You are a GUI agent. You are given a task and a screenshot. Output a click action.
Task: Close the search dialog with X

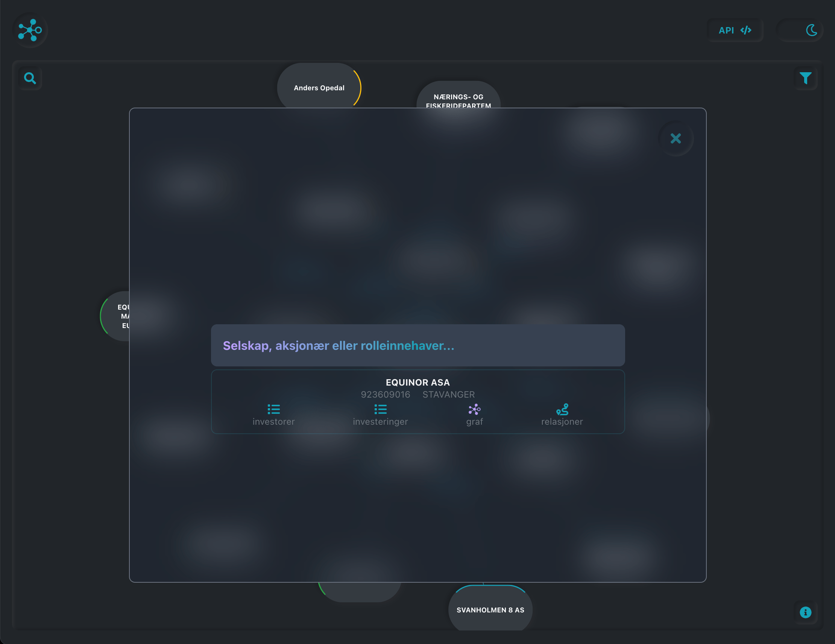point(676,138)
